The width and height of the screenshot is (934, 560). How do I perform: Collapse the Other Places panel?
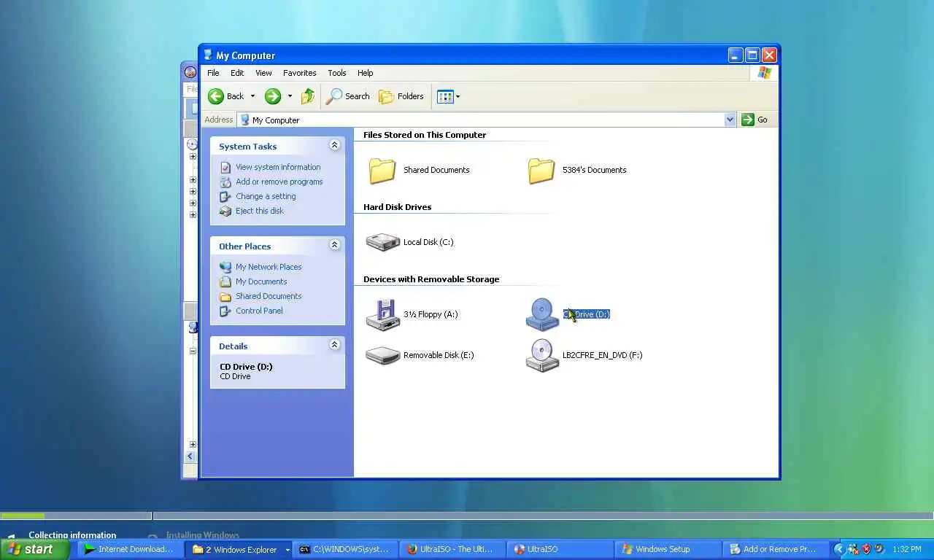(335, 245)
